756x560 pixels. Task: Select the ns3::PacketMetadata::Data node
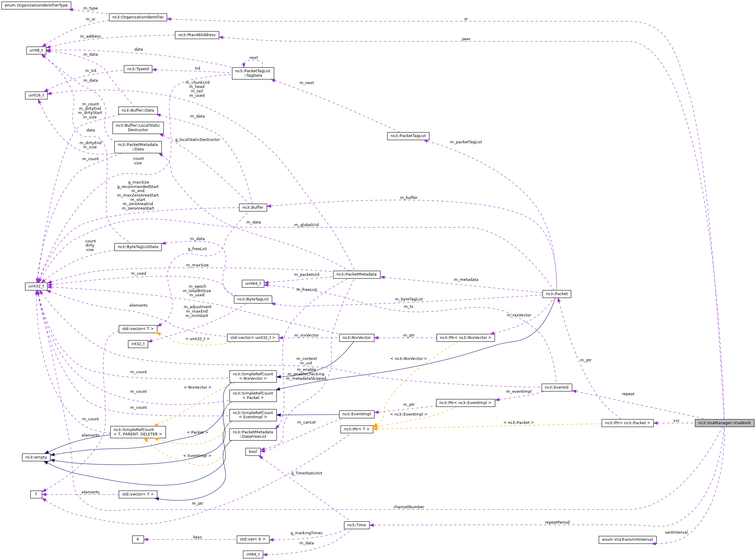(x=138, y=147)
